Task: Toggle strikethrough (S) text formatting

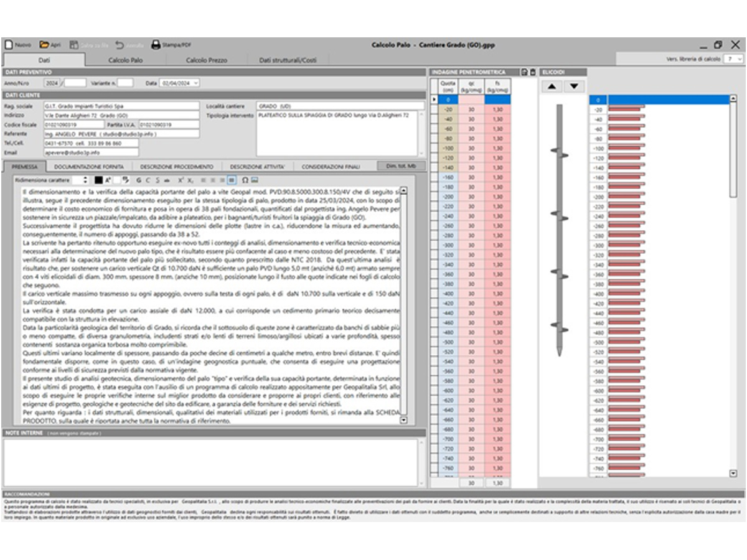Action: pos(158,180)
